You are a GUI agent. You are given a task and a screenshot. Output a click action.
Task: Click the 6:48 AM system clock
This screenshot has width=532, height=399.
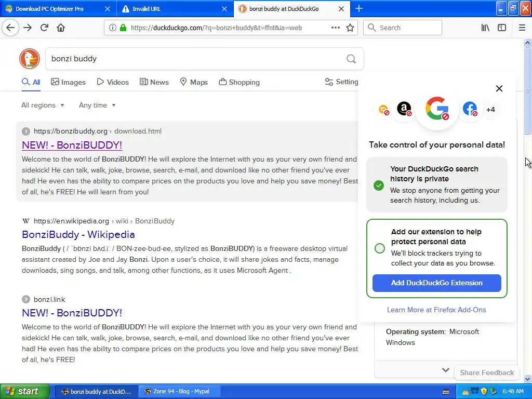tap(513, 392)
